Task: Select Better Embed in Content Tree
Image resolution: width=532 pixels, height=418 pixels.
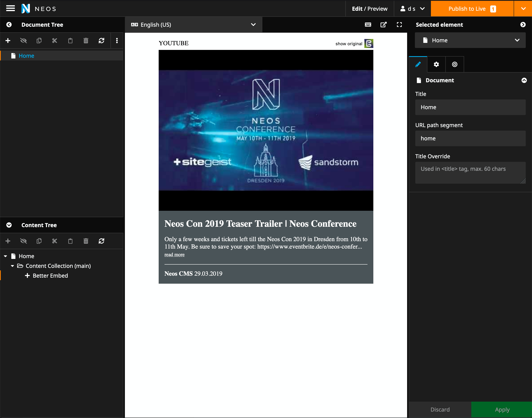Action: coord(50,276)
